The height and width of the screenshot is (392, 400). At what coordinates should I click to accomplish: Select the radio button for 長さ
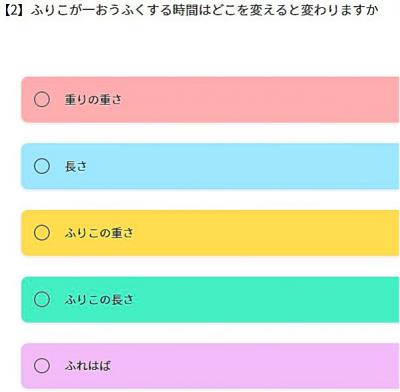(42, 166)
